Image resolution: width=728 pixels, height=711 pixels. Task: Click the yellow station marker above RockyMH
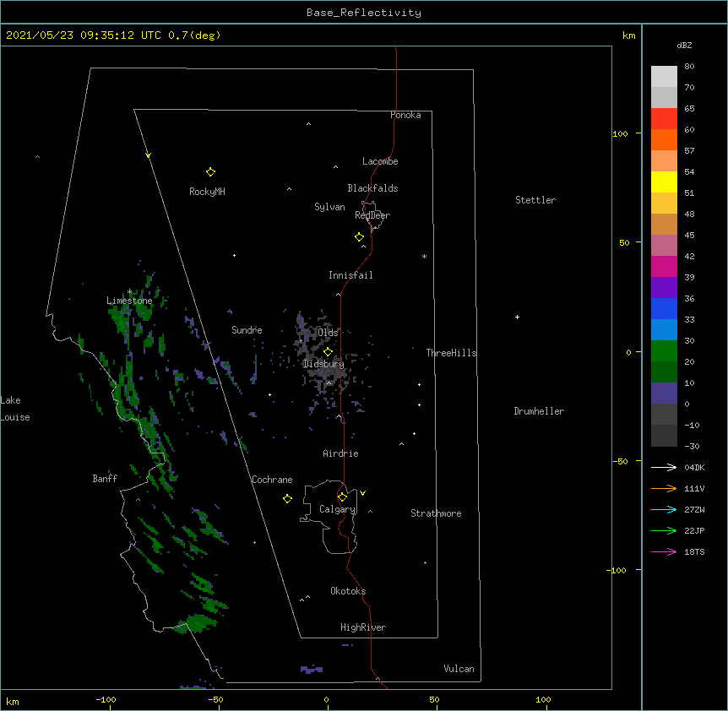point(210,172)
